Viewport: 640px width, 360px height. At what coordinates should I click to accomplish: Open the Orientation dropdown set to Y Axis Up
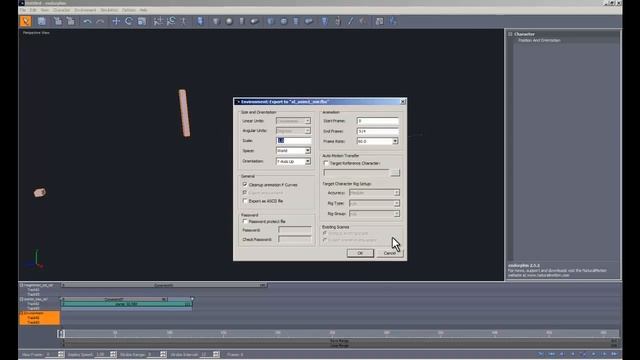[x=293, y=161]
